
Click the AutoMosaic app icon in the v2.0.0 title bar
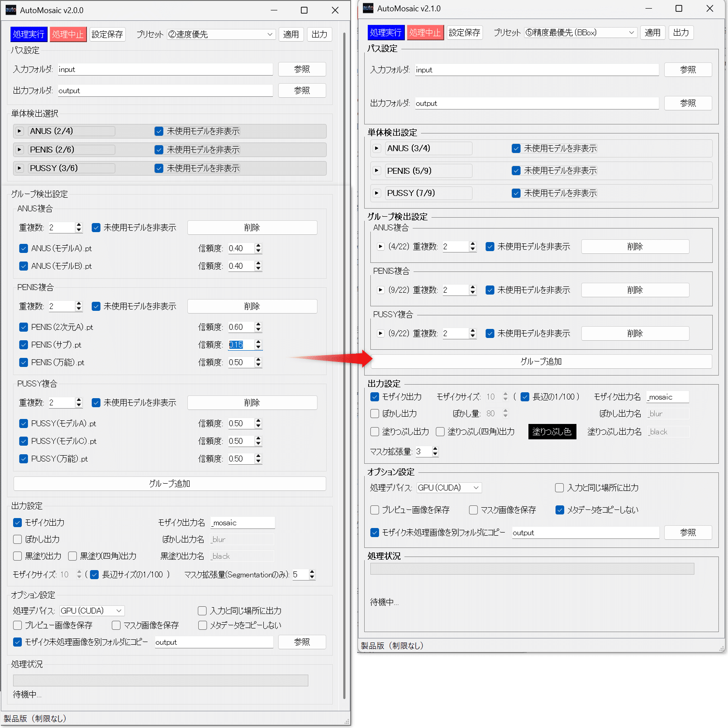tap(10, 10)
